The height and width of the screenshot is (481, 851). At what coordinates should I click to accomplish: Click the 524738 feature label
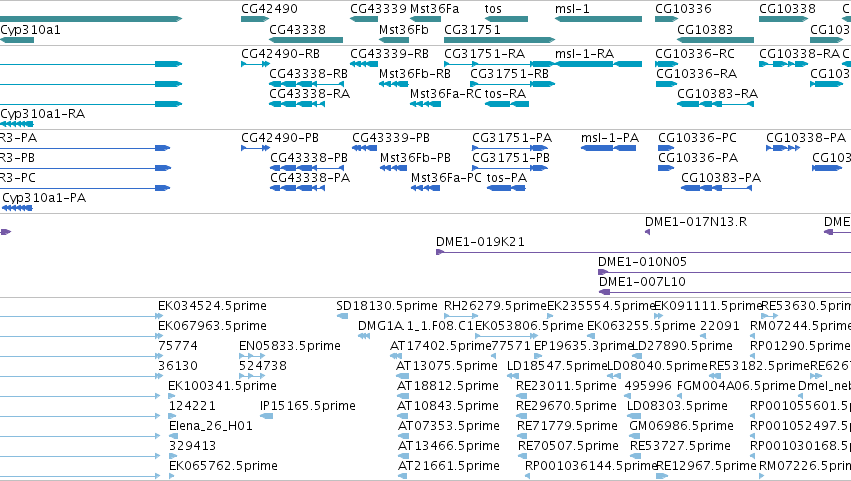263,366
